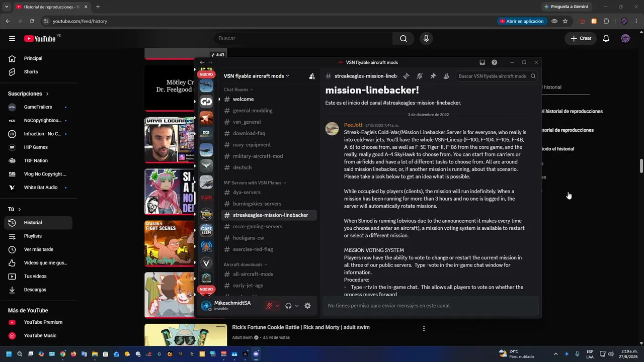644x362 pixels.
Task: Open Discord inbox icon in title bar
Action: [482, 62]
